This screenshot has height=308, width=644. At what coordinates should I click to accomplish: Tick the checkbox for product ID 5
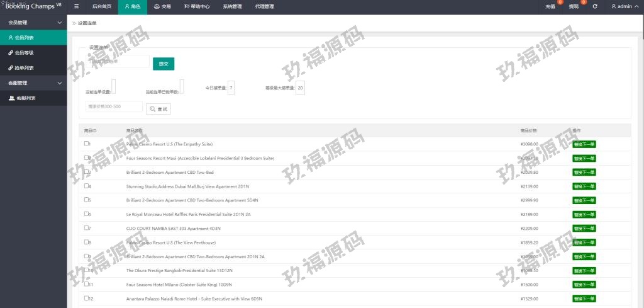pos(86,200)
